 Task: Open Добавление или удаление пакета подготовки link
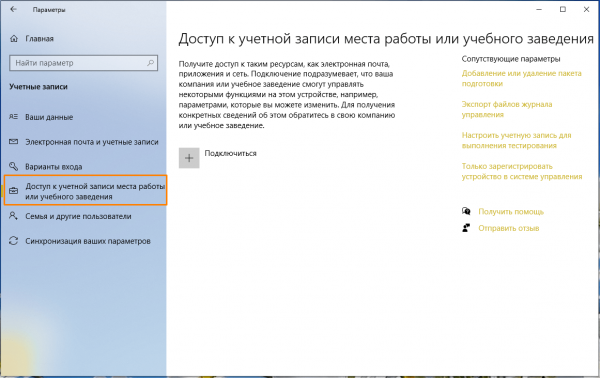(522, 78)
